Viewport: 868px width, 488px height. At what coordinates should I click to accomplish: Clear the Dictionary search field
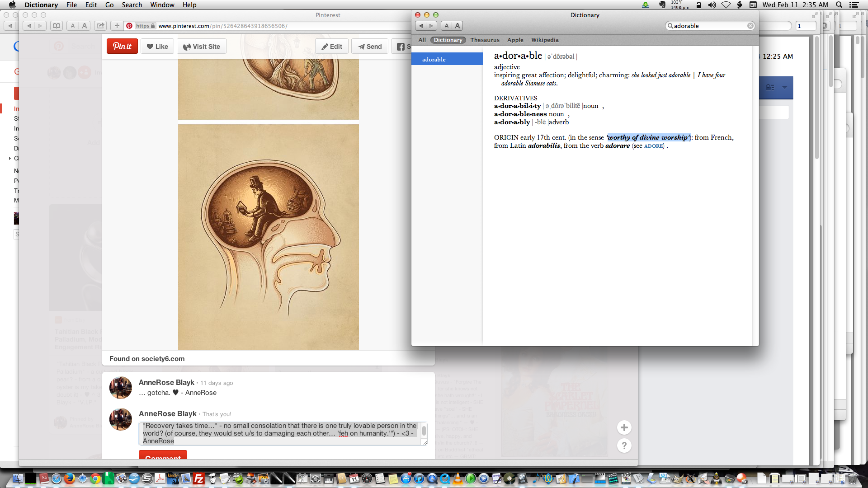click(750, 26)
